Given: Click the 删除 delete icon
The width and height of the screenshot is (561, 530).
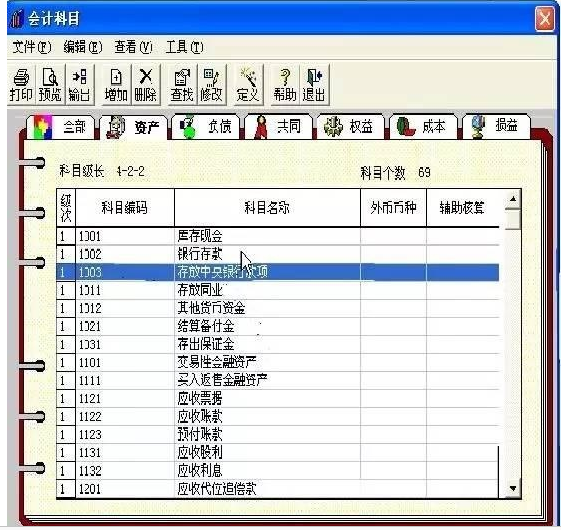Looking at the screenshot, I should 146,84.
